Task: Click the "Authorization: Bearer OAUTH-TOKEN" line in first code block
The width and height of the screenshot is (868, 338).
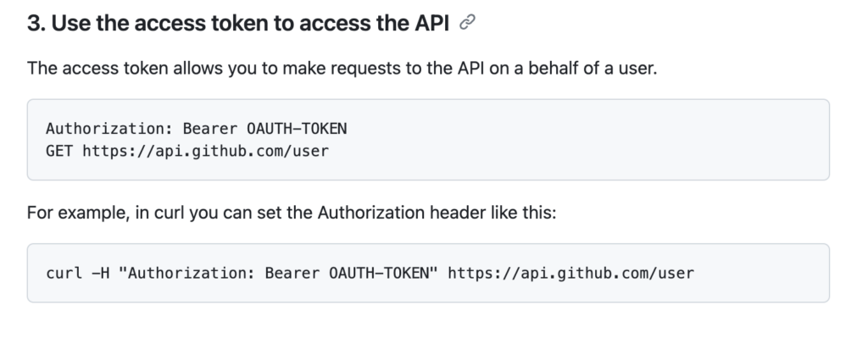Action: [196, 129]
